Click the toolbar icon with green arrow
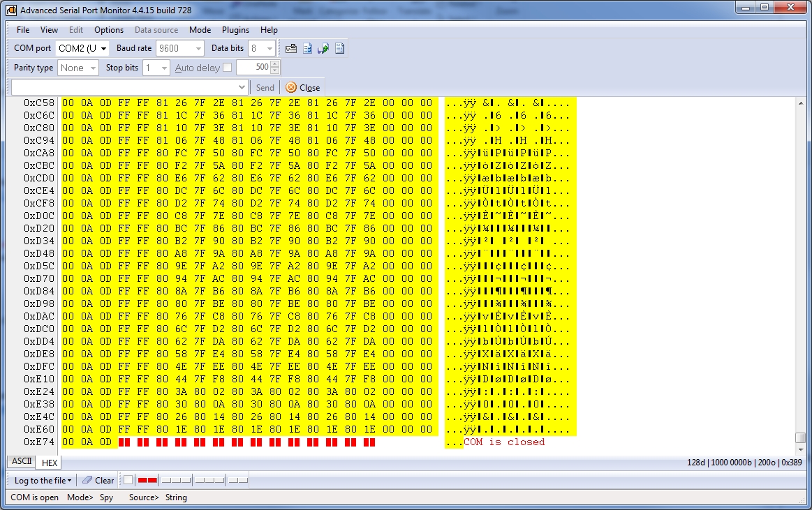 point(324,48)
